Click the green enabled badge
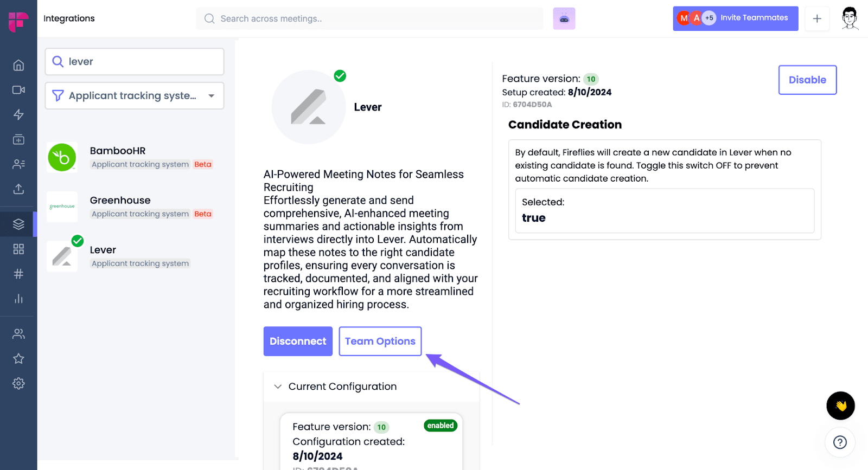This screenshot has height=470, width=868. (441, 426)
